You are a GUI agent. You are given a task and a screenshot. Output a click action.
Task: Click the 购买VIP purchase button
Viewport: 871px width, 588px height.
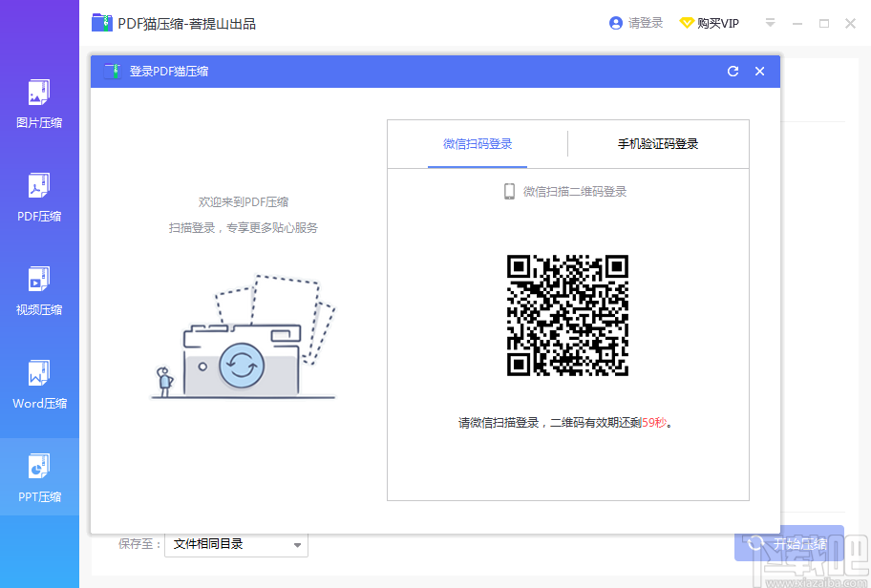point(710,23)
